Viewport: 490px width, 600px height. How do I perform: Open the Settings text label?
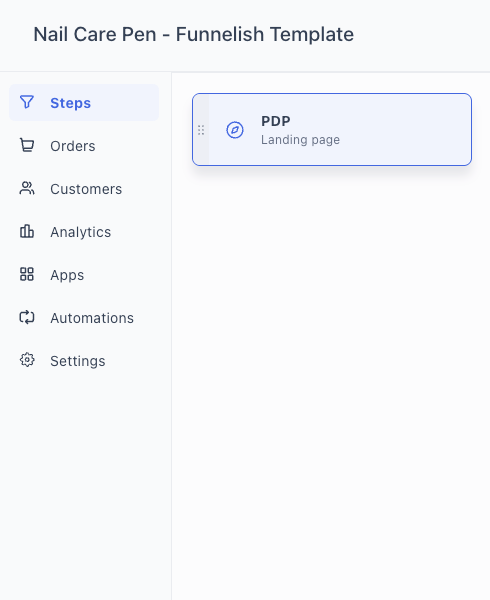coord(78,361)
